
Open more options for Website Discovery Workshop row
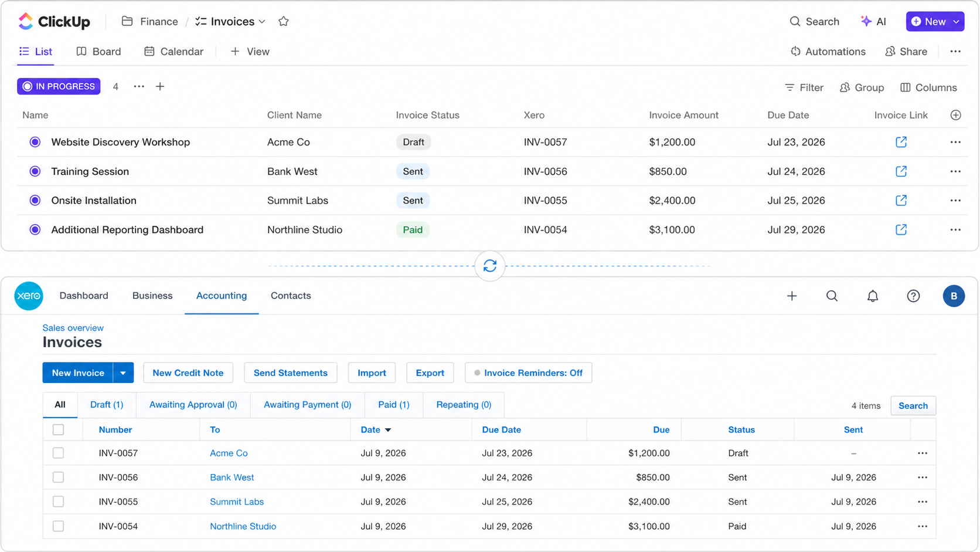point(955,142)
